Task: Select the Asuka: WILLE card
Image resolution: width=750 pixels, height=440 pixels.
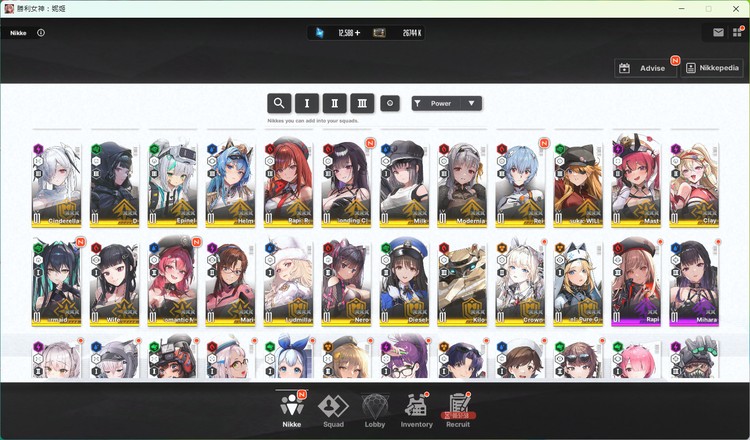Action: pyautogui.click(x=578, y=184)
